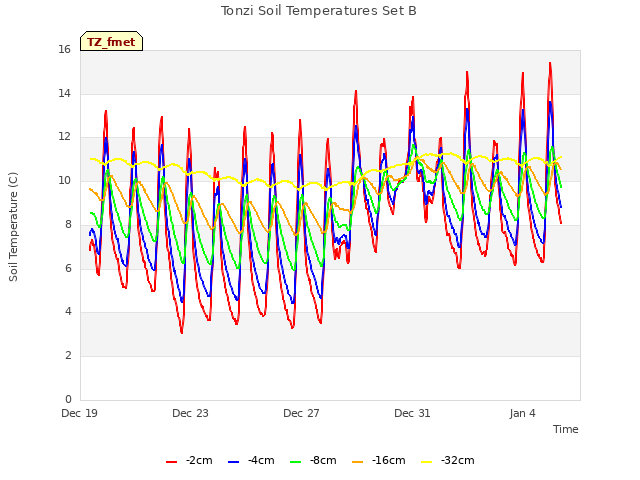Click the 2 y-axis tick label
640x480 pixels.
coord(68,355)
